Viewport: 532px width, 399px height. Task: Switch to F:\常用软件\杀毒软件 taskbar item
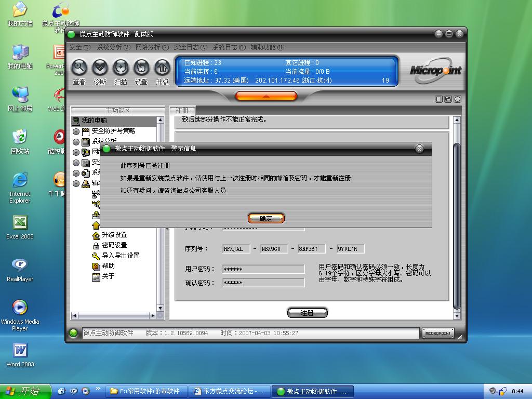pos(147,391)
